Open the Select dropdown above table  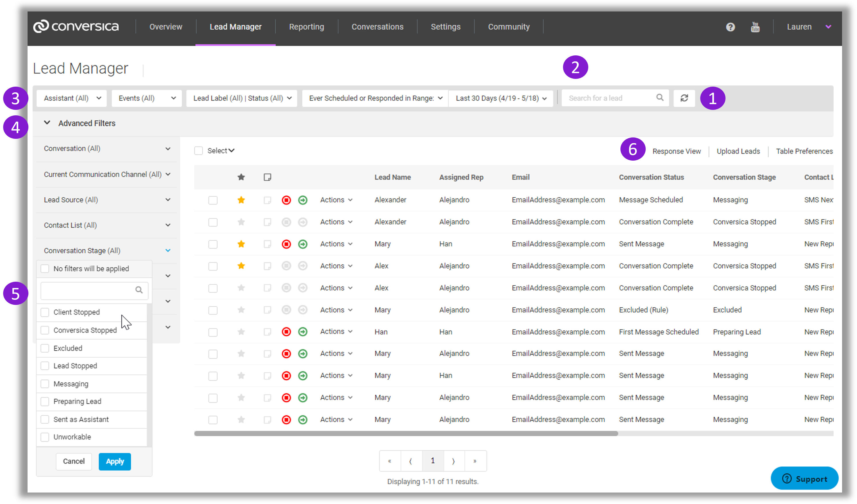(x=221, y=151)
